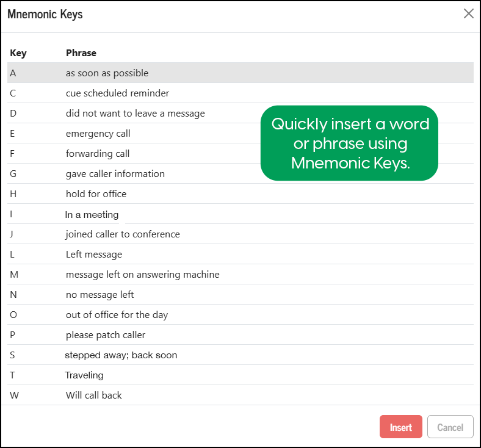481x448 pixels.
Task: Select the 'In a meeting' phrase
Action: (92, 215)
